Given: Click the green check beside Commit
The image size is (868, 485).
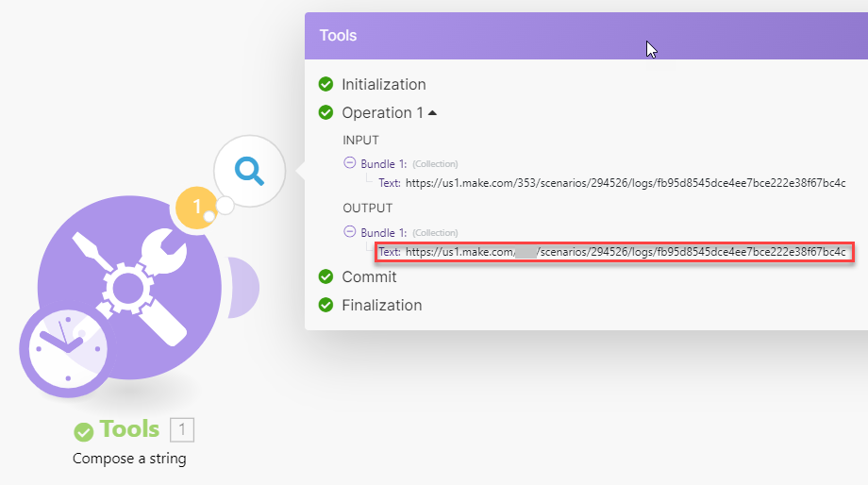Looking at the screenshot, I should pyautogui.click(x=326, y=277).
